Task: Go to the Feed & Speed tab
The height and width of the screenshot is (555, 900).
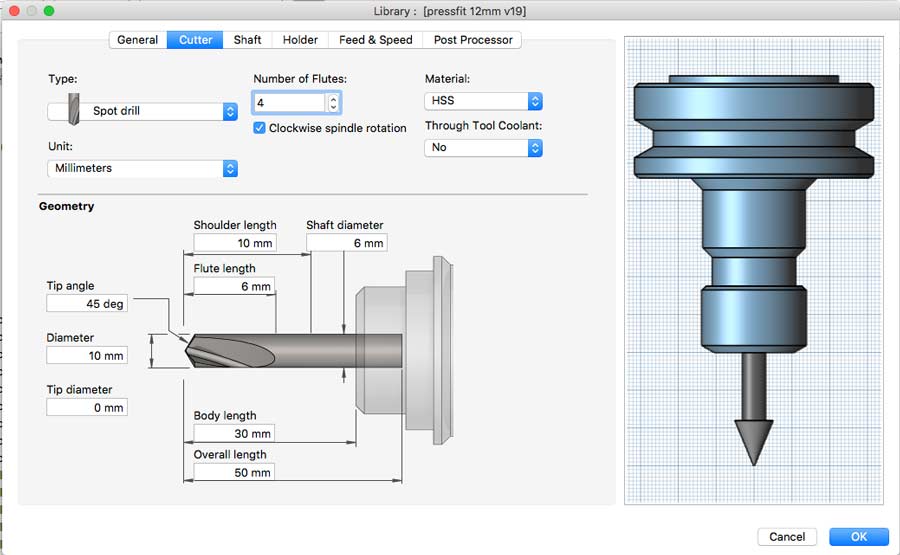Action: pos(375,40)
